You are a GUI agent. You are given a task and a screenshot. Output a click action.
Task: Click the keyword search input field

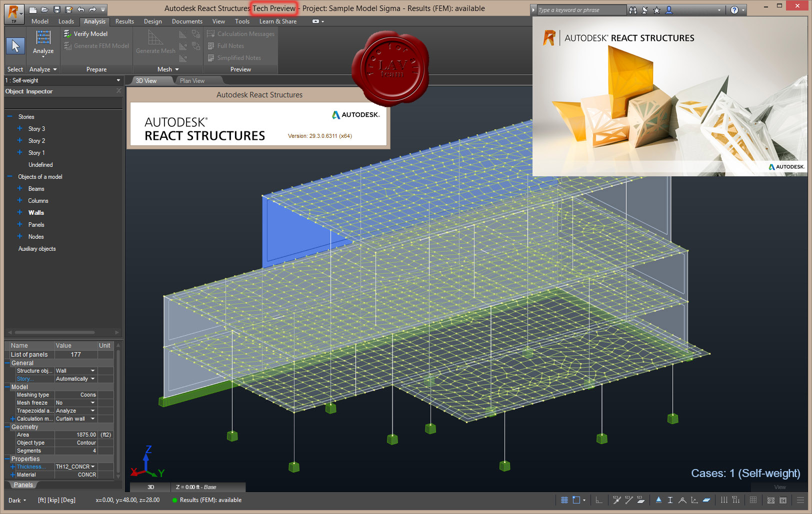581,10
